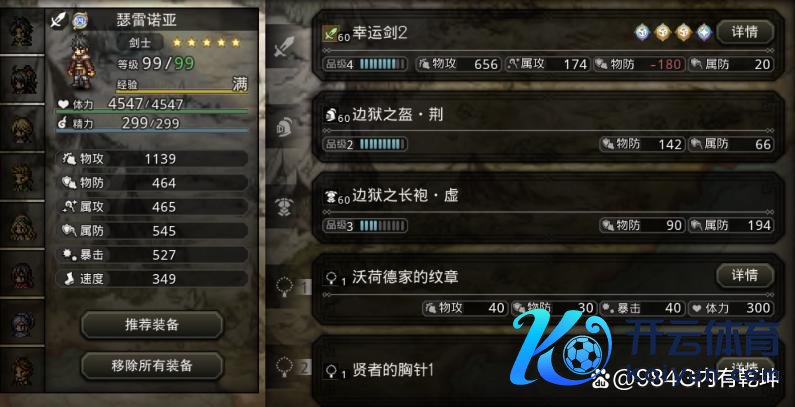This screenshot has height=407, width=795.
Task: Click the sword class icon beside 瑟雷诺亚
Action: click(x=59, y=20)
